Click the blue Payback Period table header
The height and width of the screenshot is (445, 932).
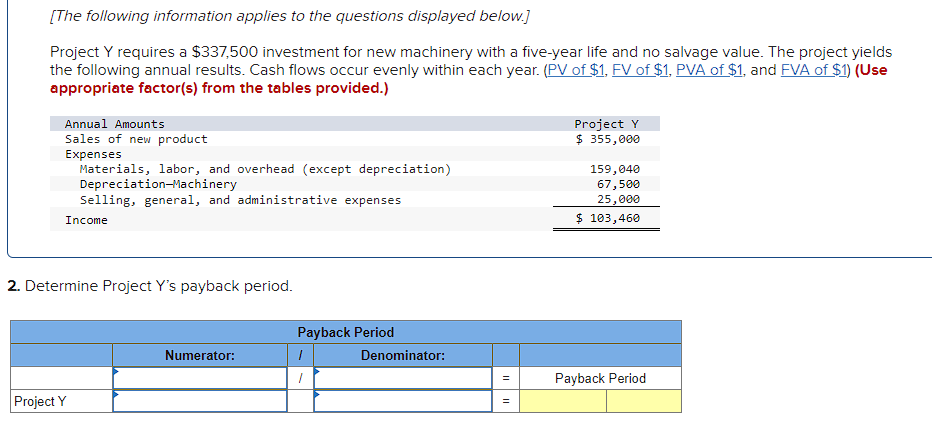tap(346, 332)
